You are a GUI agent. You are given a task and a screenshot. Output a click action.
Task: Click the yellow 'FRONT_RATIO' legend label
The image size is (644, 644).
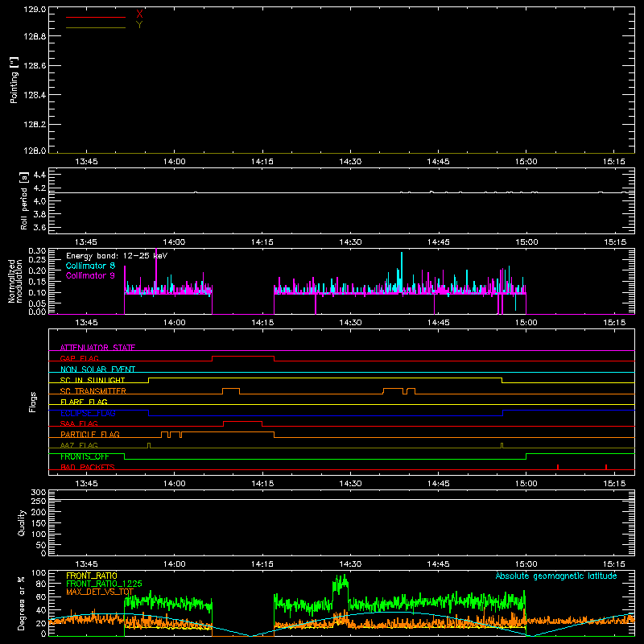pyautogui.click(x=92, y=576)
